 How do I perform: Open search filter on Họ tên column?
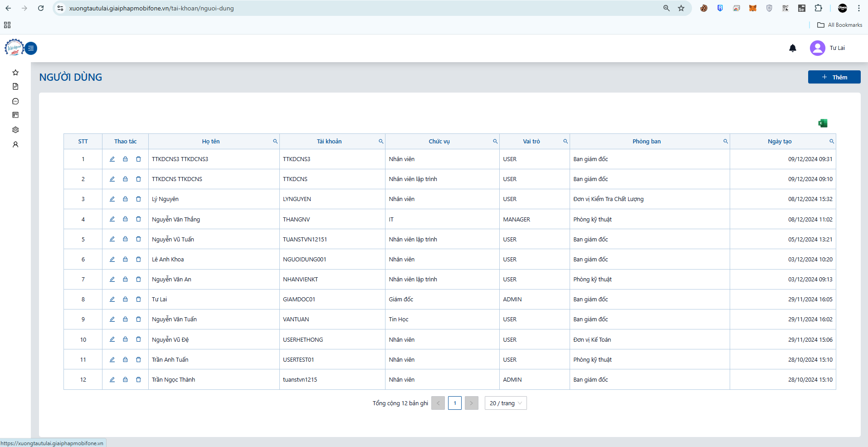[x=275, y=141]
